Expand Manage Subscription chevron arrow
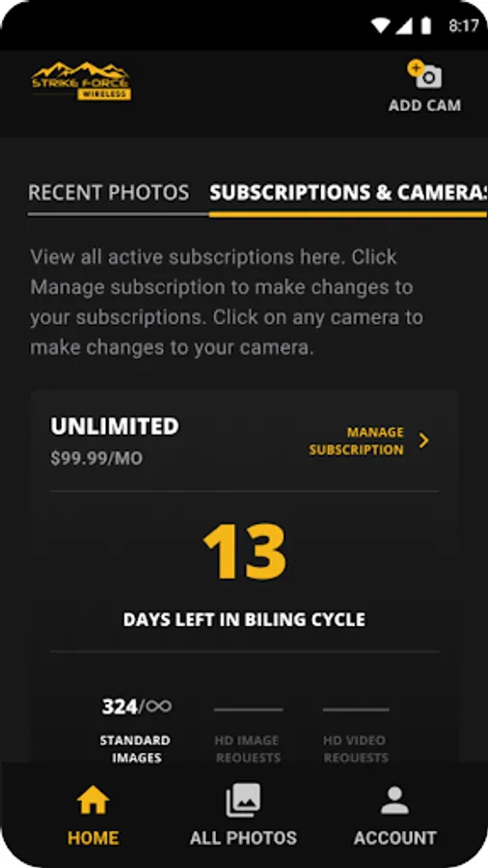 [423, 441]
